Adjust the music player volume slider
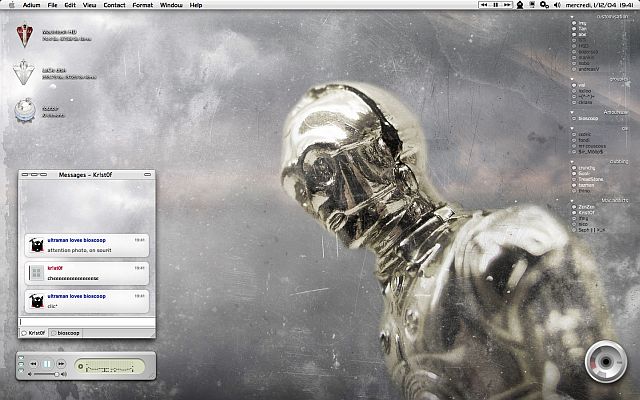 click(x=43, y=374)
